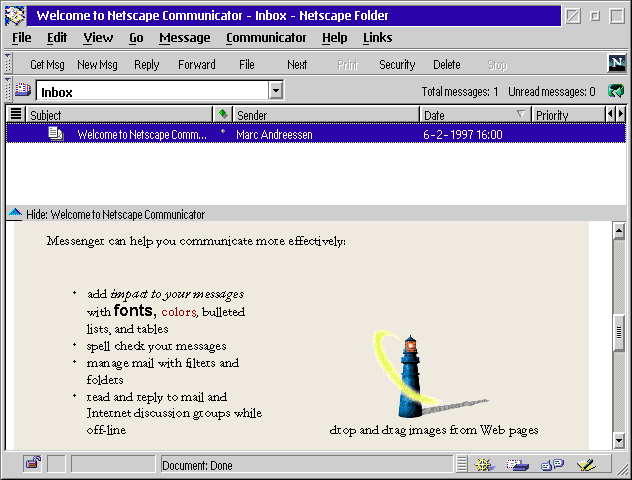This screenshot has width=632, height=480.
Task: Click 'Unread messages: 0' text
Action: point(551,91)
